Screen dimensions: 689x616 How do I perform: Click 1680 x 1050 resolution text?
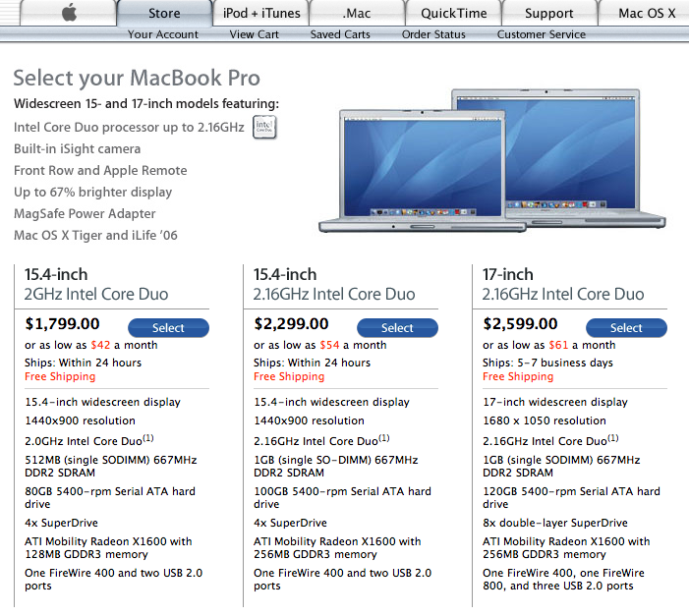tap(545, 420)
